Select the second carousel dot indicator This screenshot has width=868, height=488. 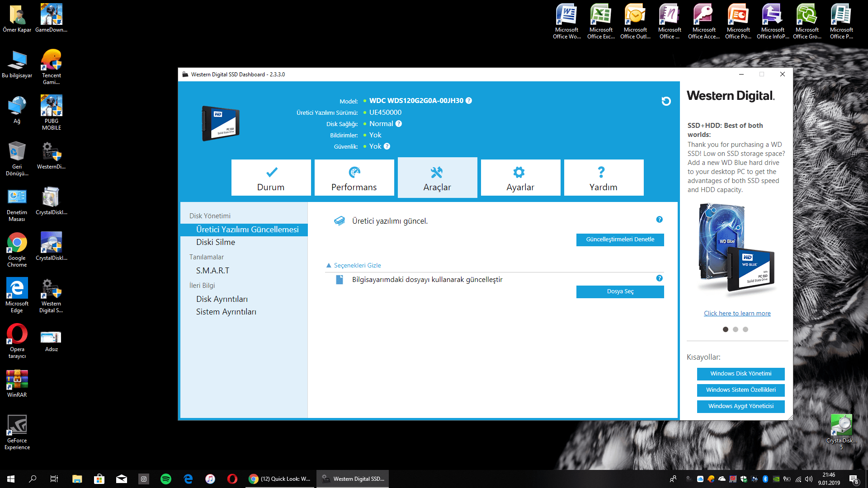[736, 329]
